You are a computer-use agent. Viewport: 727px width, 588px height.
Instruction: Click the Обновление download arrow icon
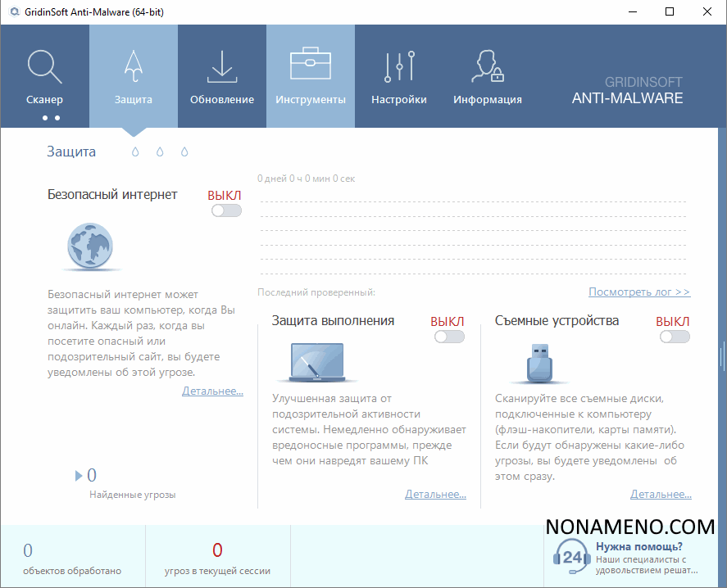click(x=221, y=67)
